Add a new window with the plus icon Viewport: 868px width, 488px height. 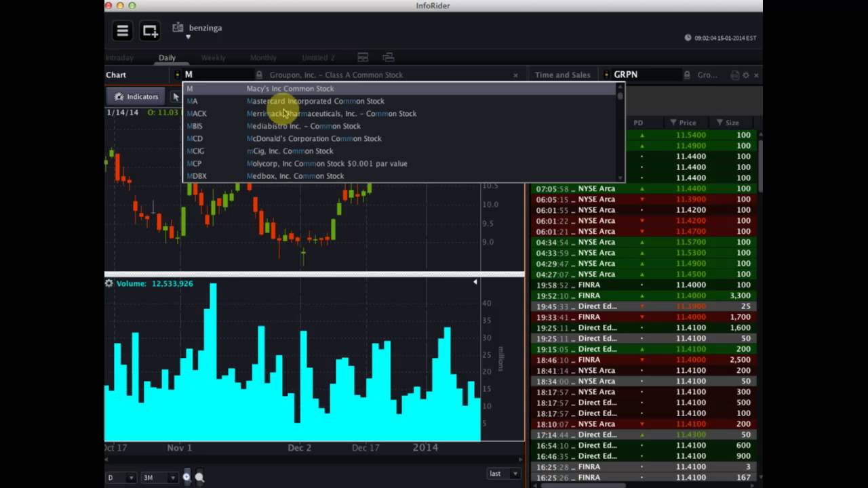pyautogui.click(x=149, y=30)
